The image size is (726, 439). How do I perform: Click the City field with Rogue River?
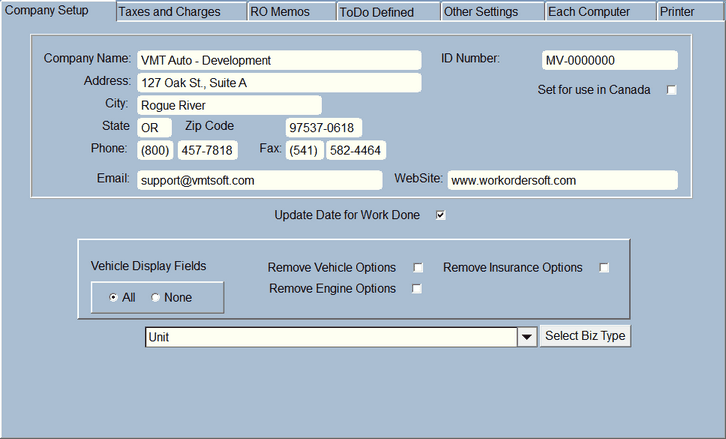(x=229, y=105)
